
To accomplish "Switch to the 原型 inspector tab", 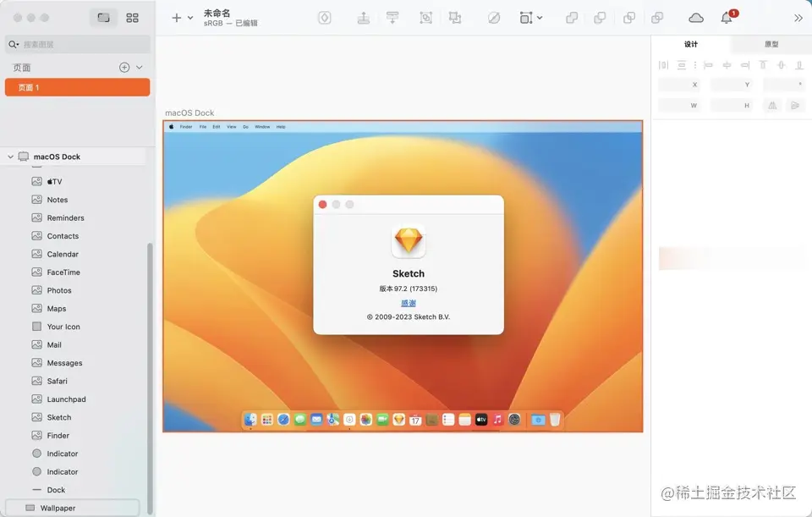I will point(771,44).
